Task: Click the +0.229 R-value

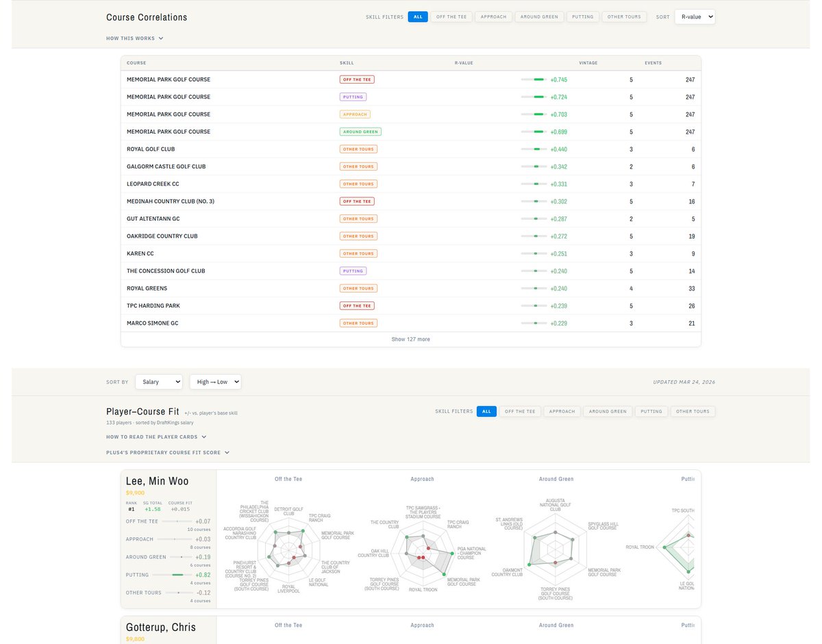Action: [559, 323]
